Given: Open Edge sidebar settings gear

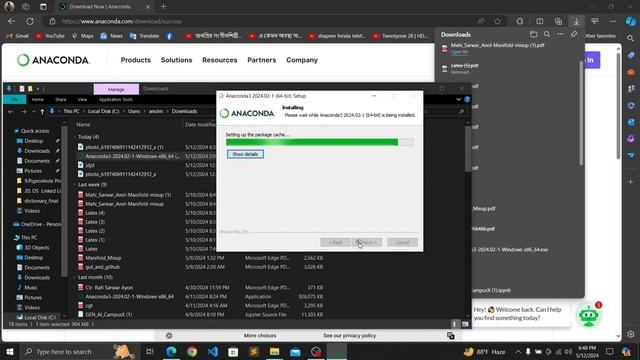Looking at the screenshot, I should (631, 334).
